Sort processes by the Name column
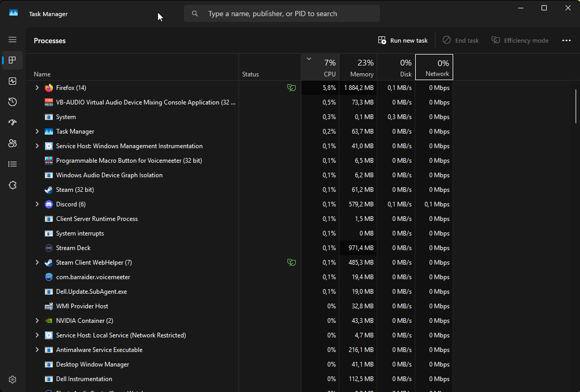This screenshot has width=580, height=392. pos(132,68)
